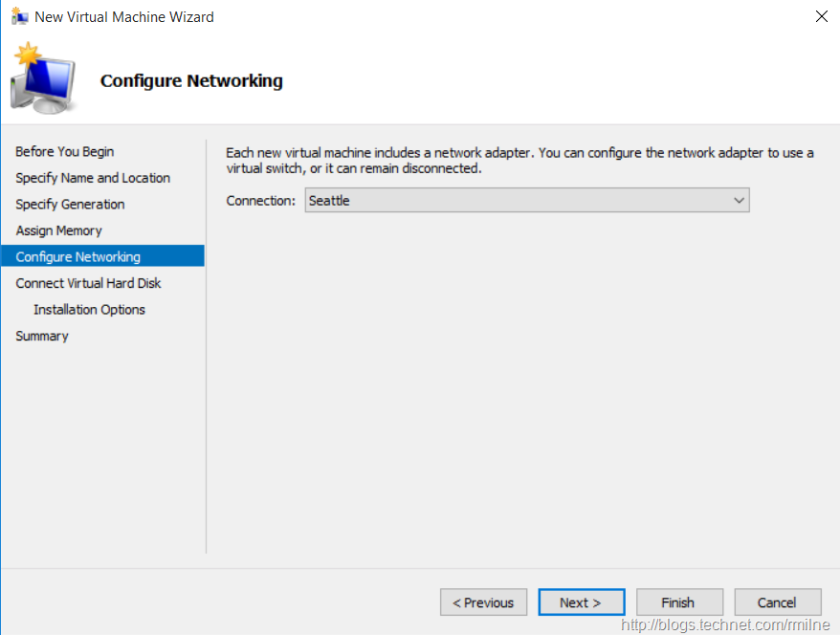
Task: Go to Before You Begin step
Action: click(64, 151)
